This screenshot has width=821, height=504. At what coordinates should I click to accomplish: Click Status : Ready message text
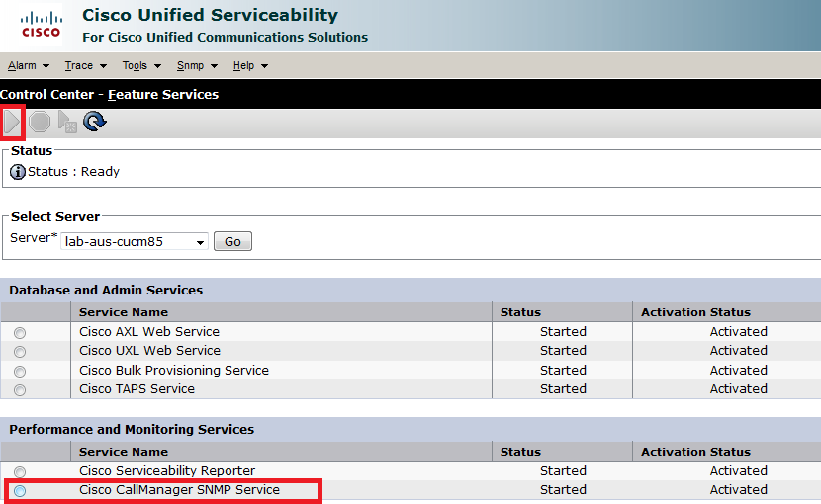(73, 172)
